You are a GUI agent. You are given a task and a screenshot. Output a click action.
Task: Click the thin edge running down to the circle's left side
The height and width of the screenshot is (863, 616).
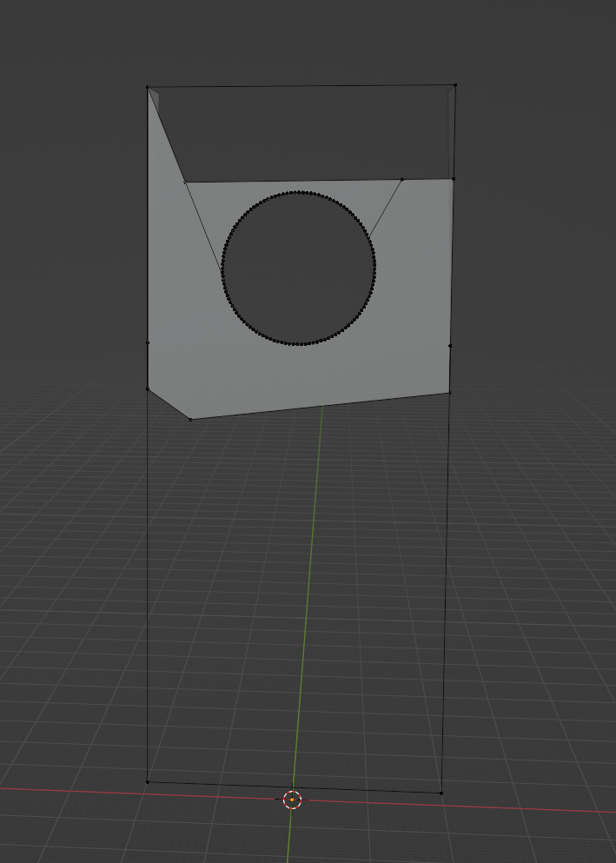tap(202, 224)
